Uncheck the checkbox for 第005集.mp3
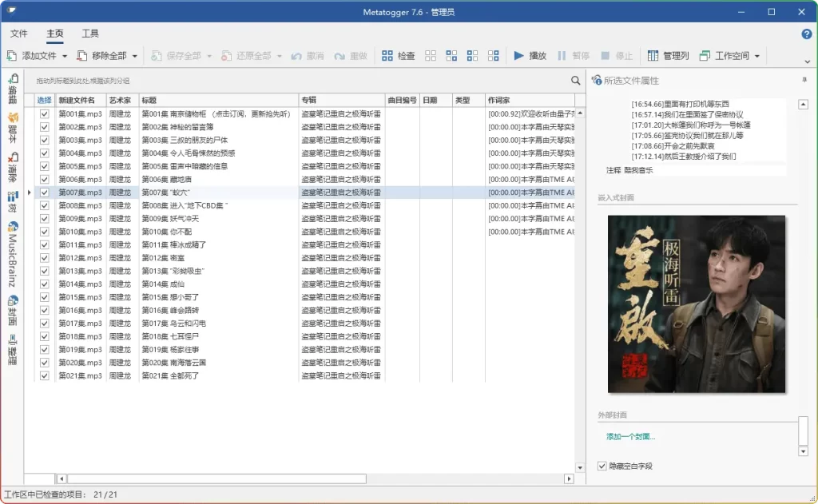This screenshot has height=504, width=818. (45, 166)
